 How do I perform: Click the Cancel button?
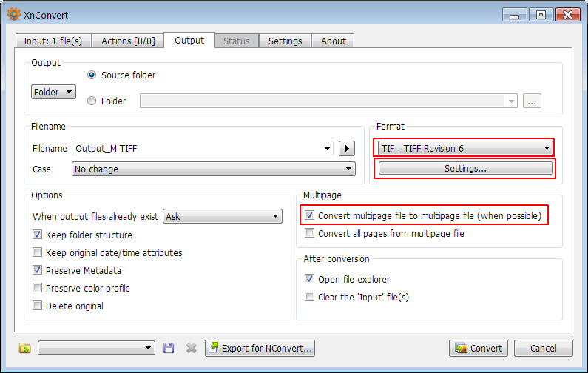544,349
